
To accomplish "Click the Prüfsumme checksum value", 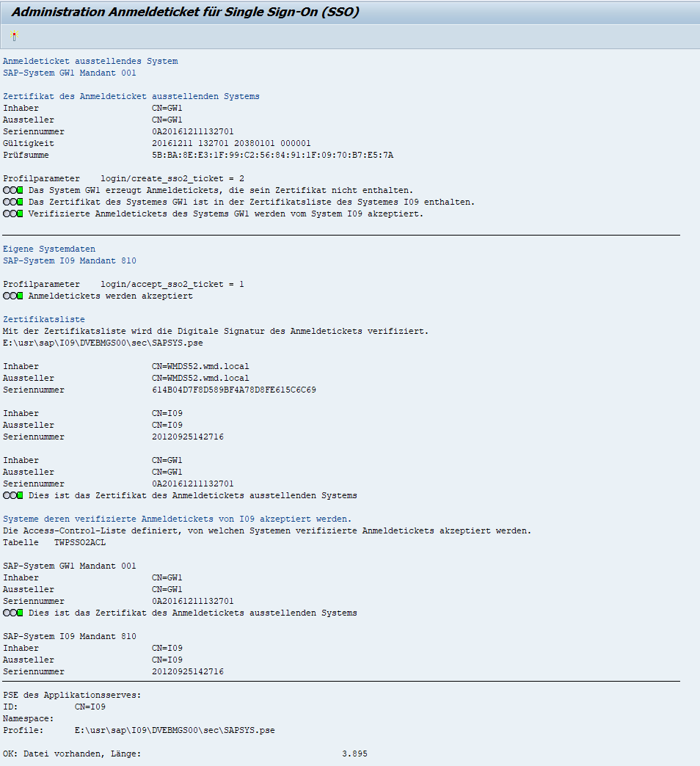I will (272, 156).
